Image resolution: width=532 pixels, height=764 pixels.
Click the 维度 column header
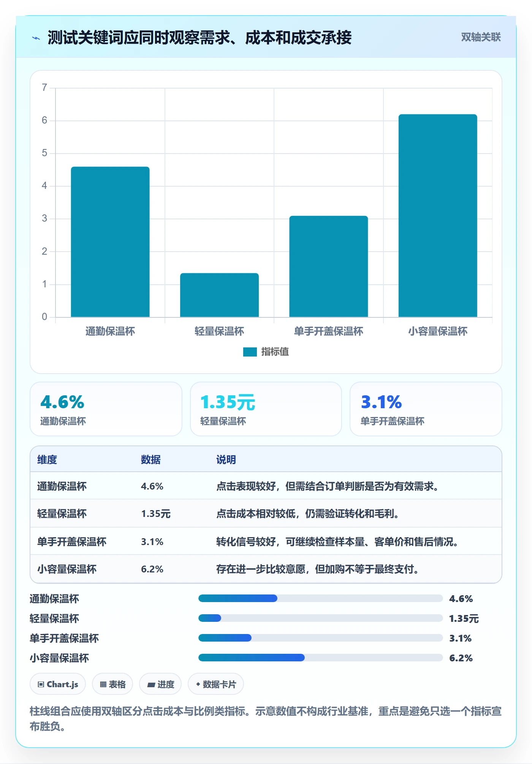tap(47, 460)
